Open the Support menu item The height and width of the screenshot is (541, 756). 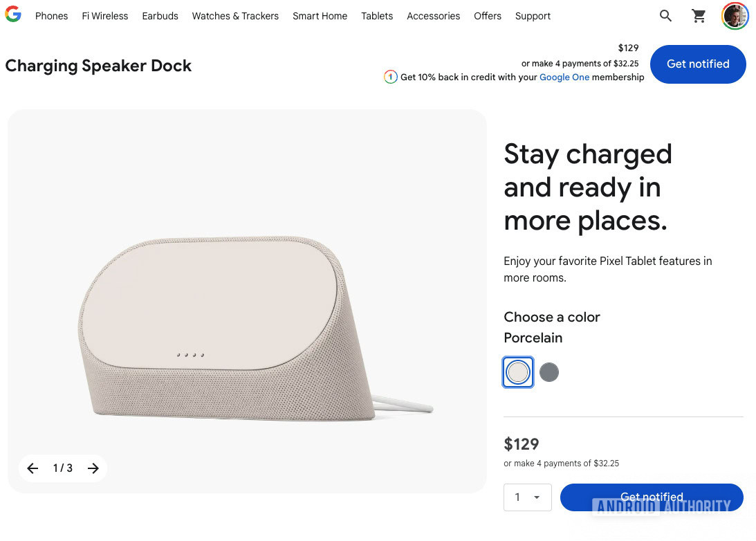tap(533, 16)
